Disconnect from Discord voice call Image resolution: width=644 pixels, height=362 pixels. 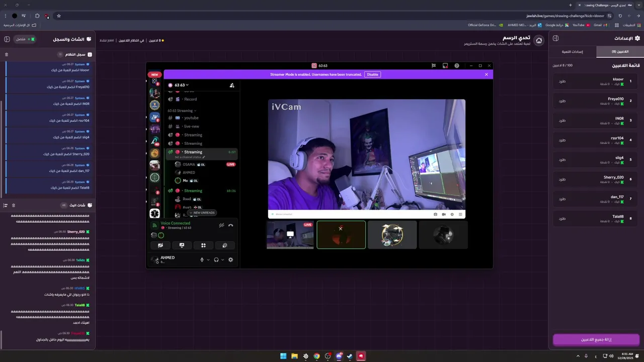[x=230, y=225]
